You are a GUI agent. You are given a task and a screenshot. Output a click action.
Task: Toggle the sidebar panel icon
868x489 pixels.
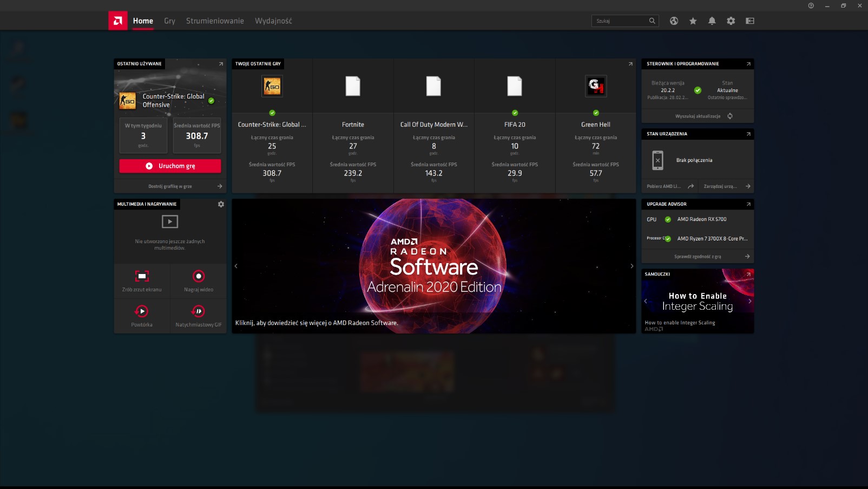coord(749,21)
